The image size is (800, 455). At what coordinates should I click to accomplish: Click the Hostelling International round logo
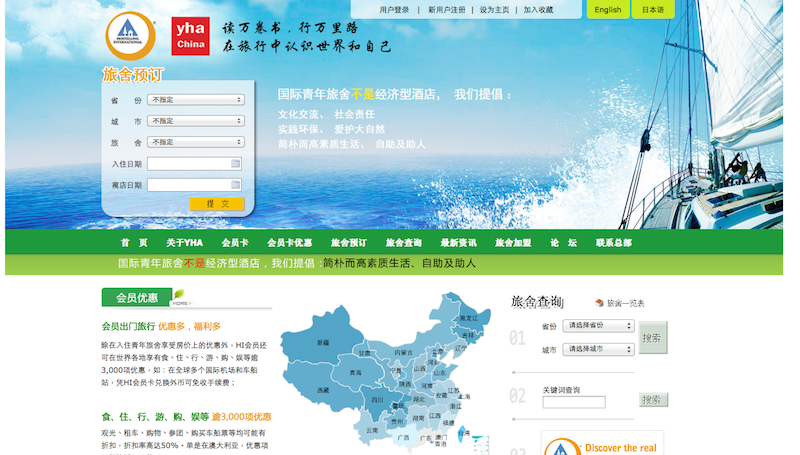click(x=130, y=36)
